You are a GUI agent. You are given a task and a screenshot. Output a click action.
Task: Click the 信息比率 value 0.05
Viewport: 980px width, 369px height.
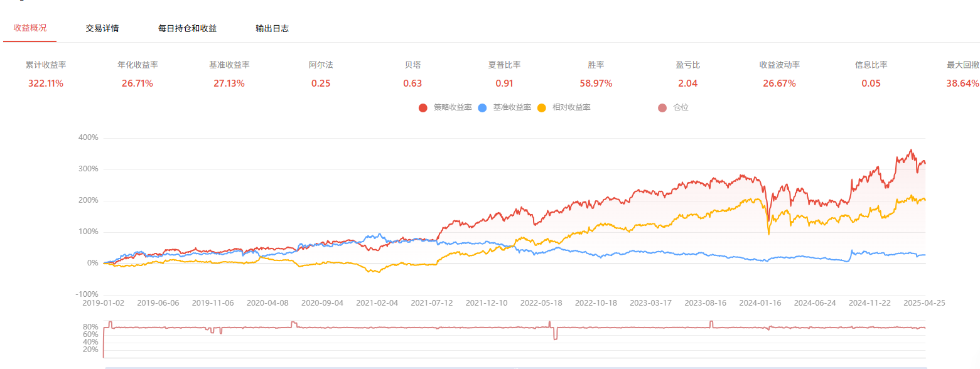(871, 83)
